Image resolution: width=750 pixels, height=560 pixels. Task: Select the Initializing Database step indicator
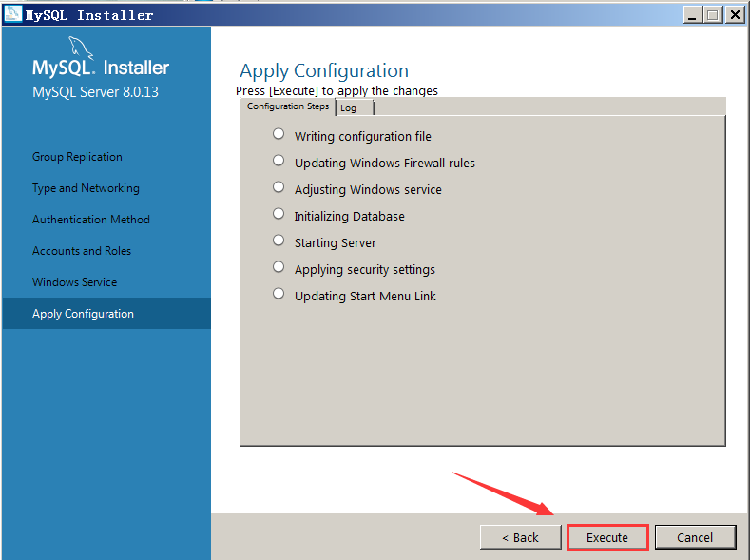279,213
